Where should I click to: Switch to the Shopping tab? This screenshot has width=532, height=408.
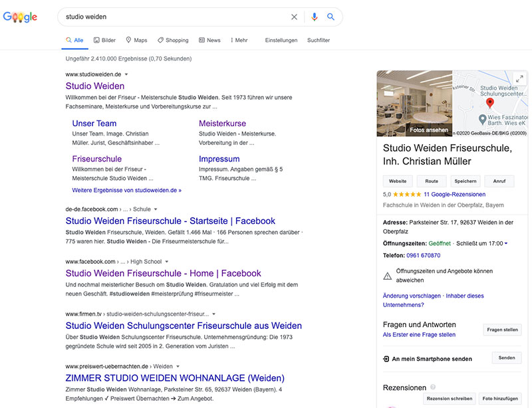point(173,40)
